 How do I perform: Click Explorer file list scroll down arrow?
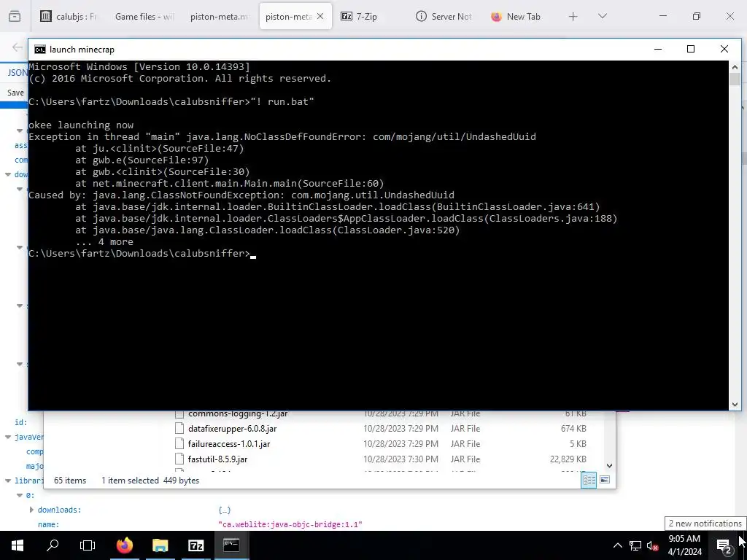click(x=609, y=466)
